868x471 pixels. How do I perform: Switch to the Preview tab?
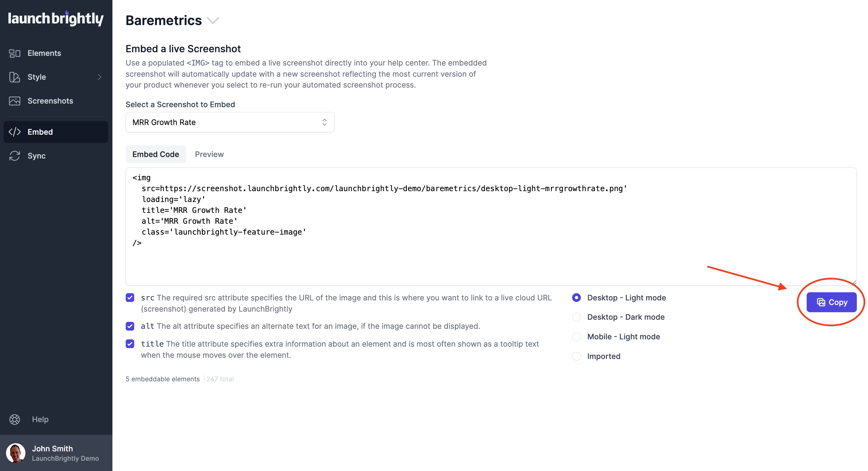[x=209, y=154]
